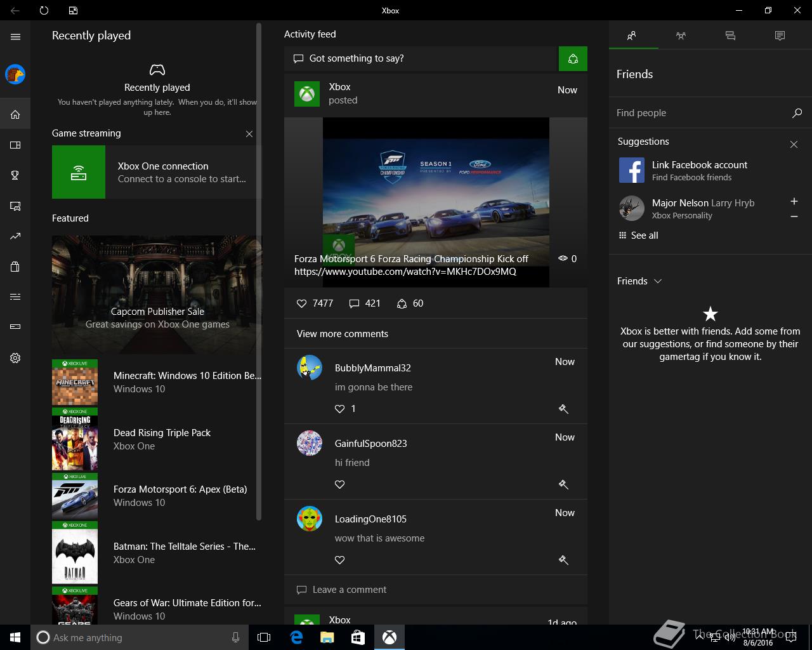812x650 pixels.
Task: Open the Windows Start menu
Action: (15, 637)
